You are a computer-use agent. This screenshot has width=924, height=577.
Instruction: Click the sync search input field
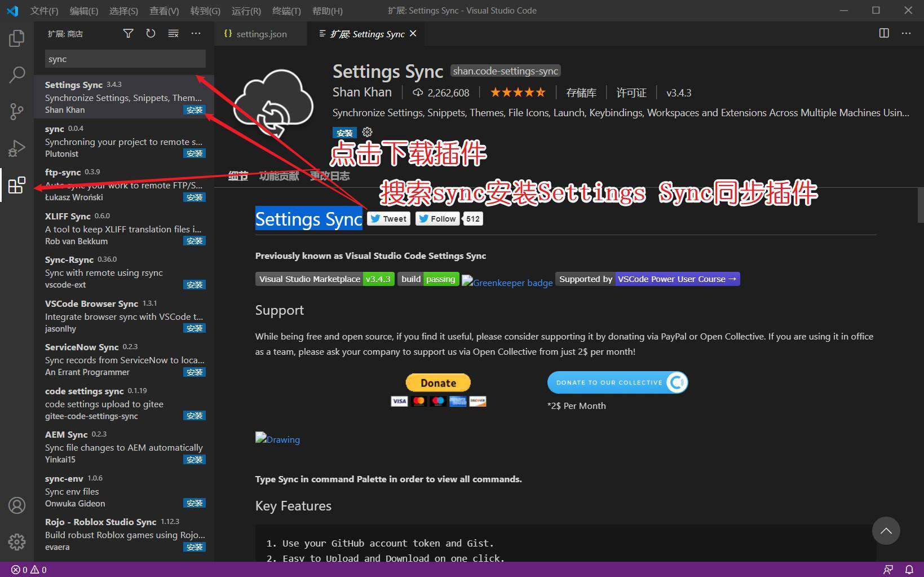[125, 59]
